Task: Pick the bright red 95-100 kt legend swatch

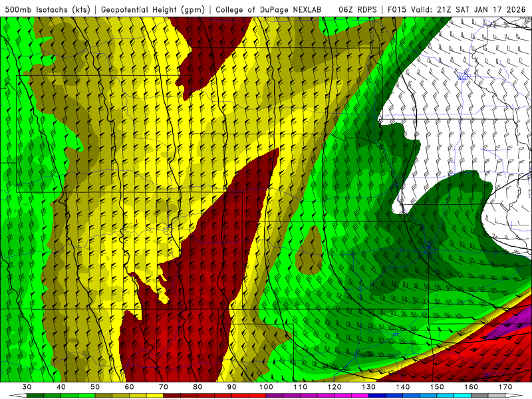Action: click(x=257, y=396)
